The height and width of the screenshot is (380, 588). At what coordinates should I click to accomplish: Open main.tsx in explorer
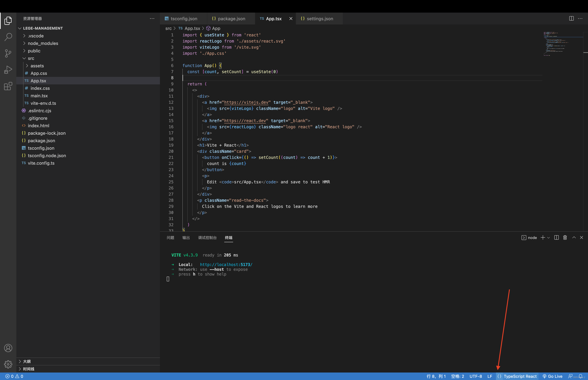(88, 95)
